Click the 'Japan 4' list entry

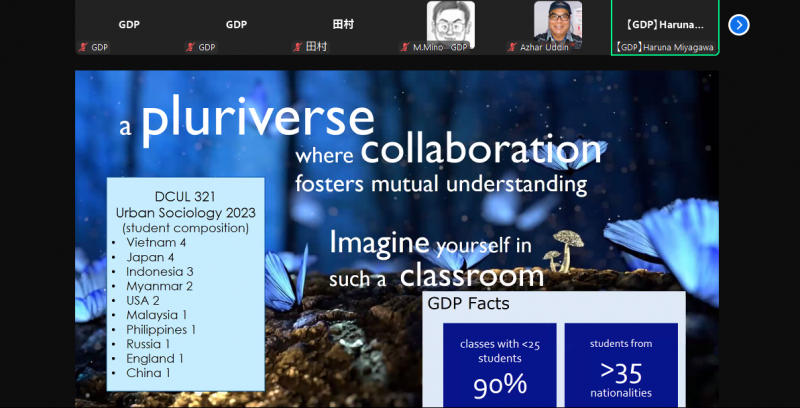(x=150, y=257)
